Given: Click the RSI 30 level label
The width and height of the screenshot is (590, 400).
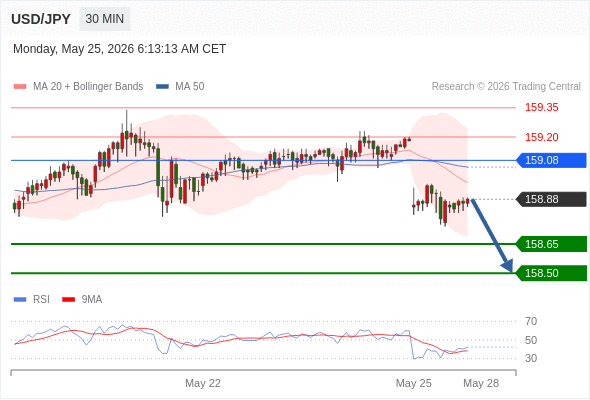Looking at the screenshot, I should (x=531, y=358).
